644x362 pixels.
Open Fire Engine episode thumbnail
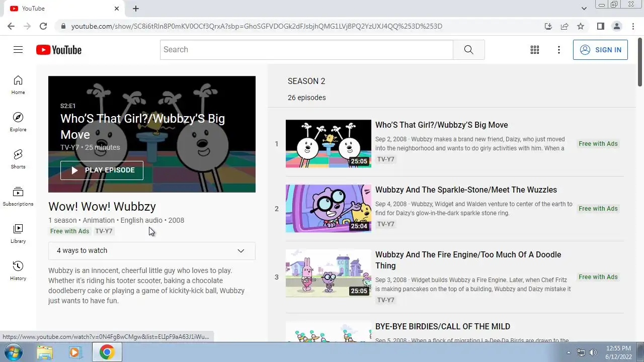[x=328, y=274]
